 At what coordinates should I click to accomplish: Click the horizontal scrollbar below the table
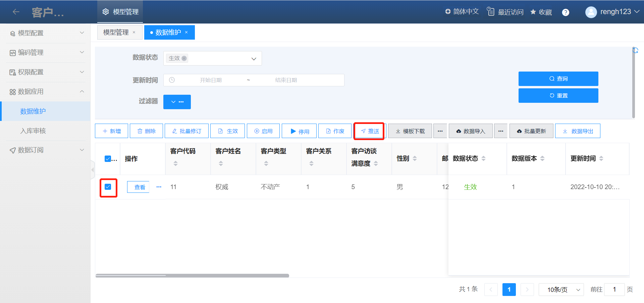[192, 276]
